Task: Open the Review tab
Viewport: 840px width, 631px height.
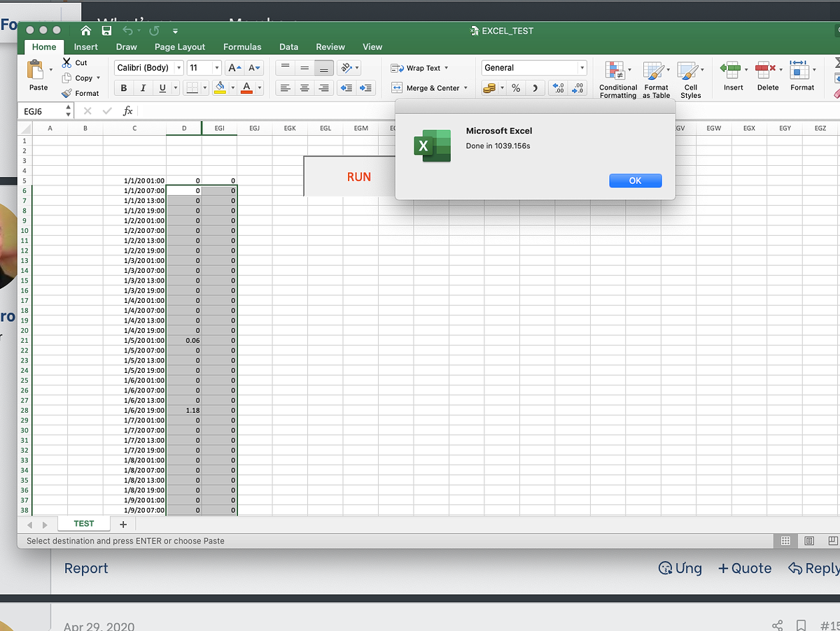Action: [x=330, y=47]
